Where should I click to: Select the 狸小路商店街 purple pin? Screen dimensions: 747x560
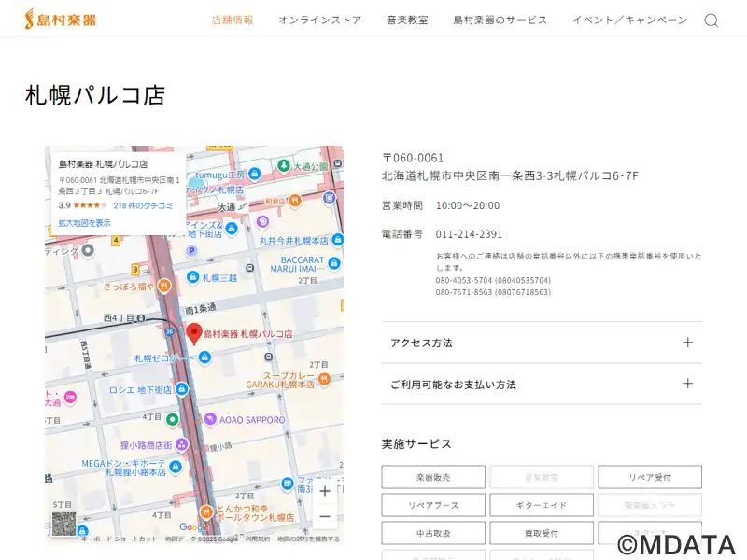click(181, 445)
